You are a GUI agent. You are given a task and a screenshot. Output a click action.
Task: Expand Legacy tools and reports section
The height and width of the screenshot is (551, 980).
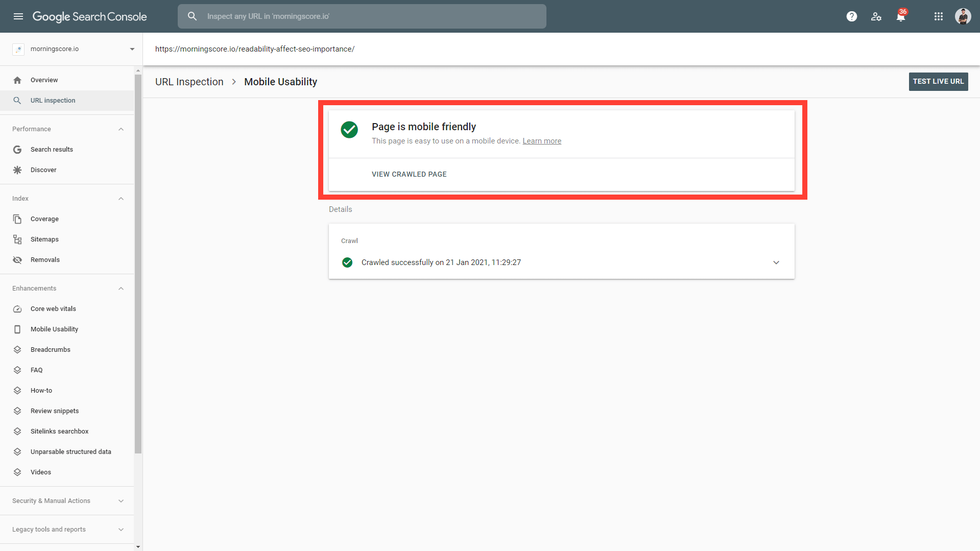[121, 530]
